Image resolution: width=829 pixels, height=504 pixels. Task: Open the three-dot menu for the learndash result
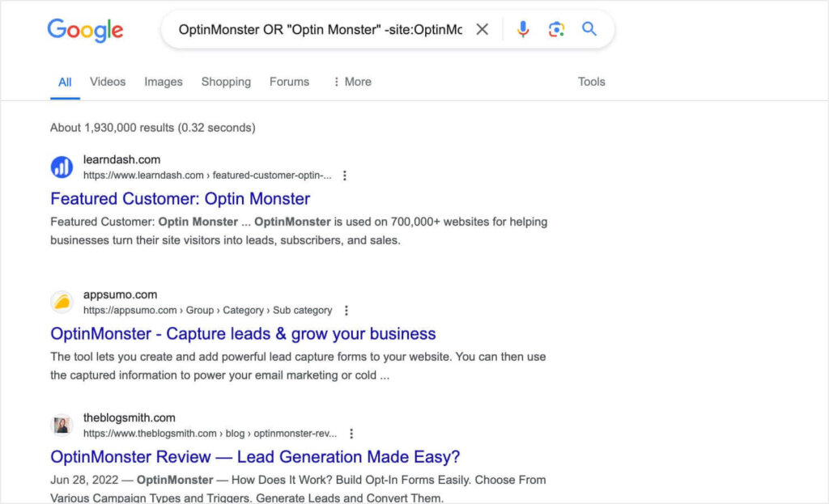click(345, 175)
